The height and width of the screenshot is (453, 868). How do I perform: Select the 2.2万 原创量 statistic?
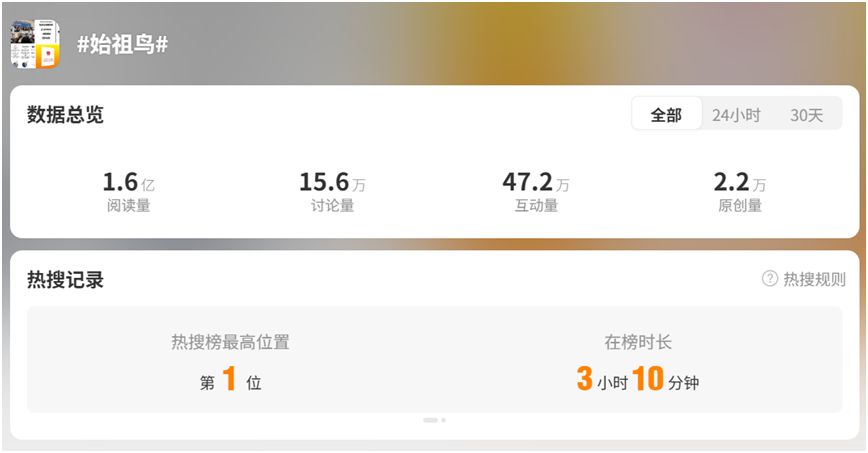click(x=740, y=192)
